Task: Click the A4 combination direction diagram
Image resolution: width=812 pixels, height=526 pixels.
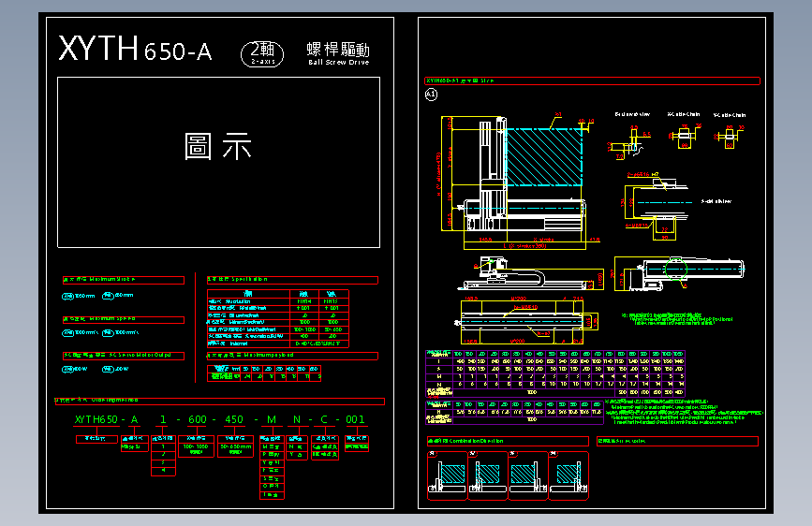Action: (568, 475)
